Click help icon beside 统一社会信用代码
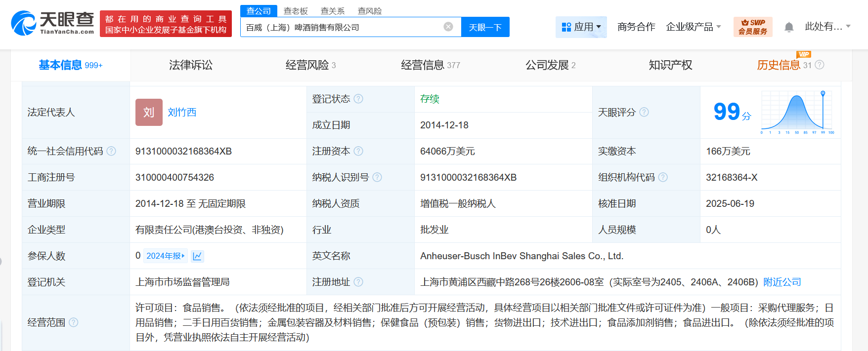 click(x=111, y=151)
